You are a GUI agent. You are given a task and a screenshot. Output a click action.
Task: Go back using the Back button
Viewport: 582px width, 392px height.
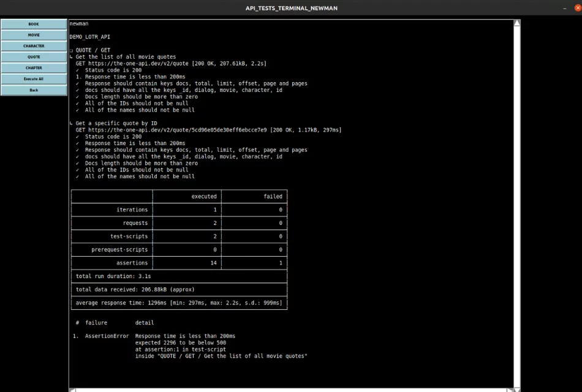point(34,90)
